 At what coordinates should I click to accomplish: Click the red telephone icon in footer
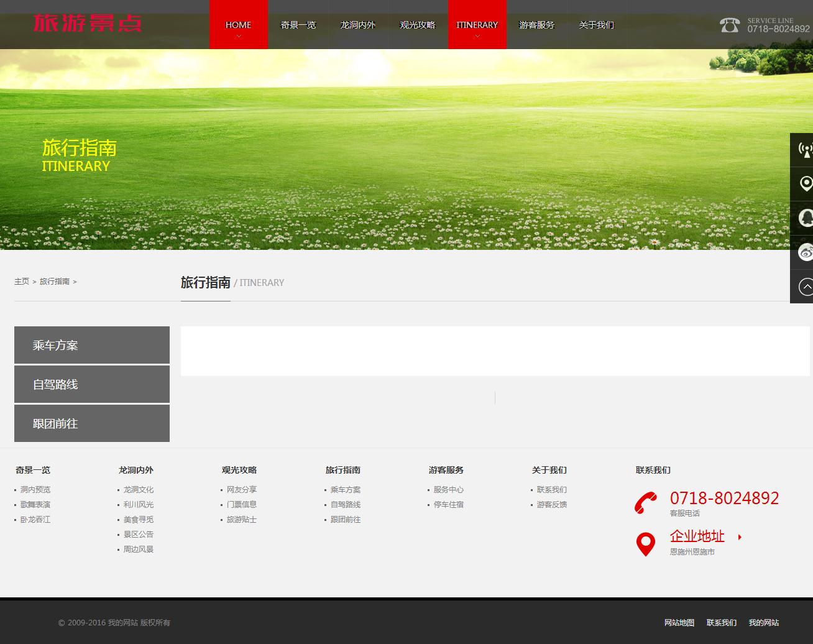click(x=646, y=503)
